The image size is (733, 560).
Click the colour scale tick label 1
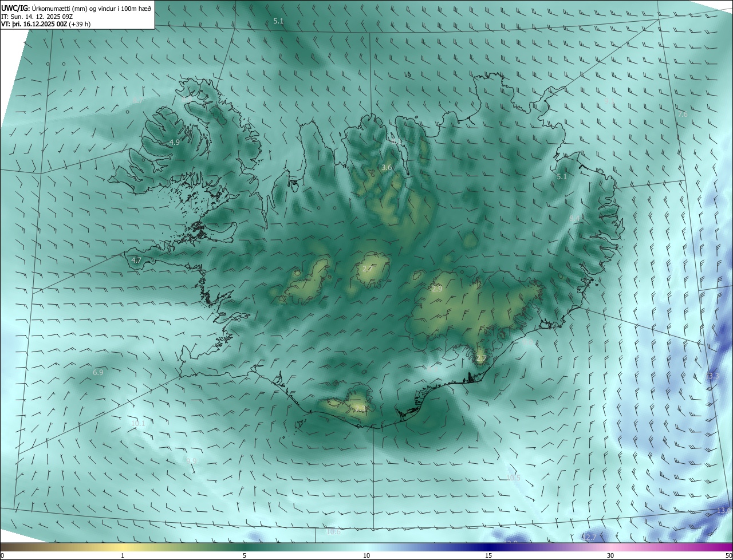(x=123, y=555)
